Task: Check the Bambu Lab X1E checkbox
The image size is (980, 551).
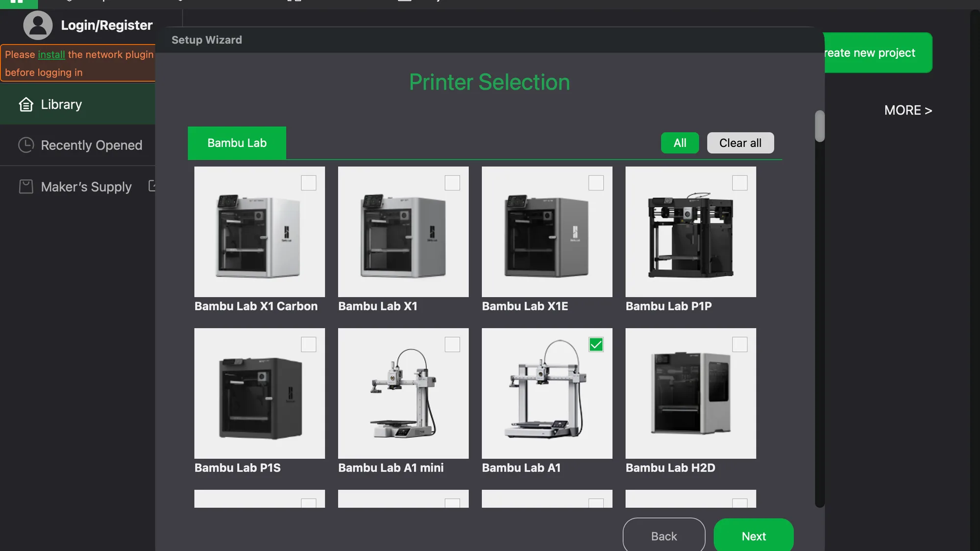Action: (596, 183)
